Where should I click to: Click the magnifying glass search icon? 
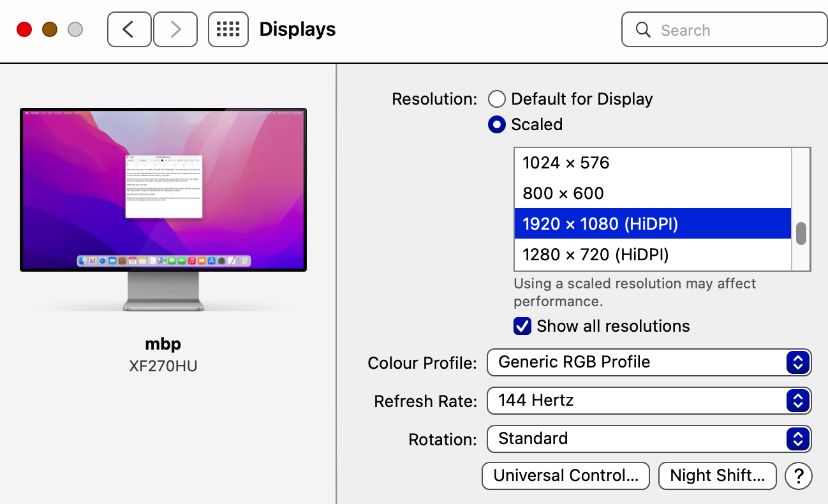643,30
